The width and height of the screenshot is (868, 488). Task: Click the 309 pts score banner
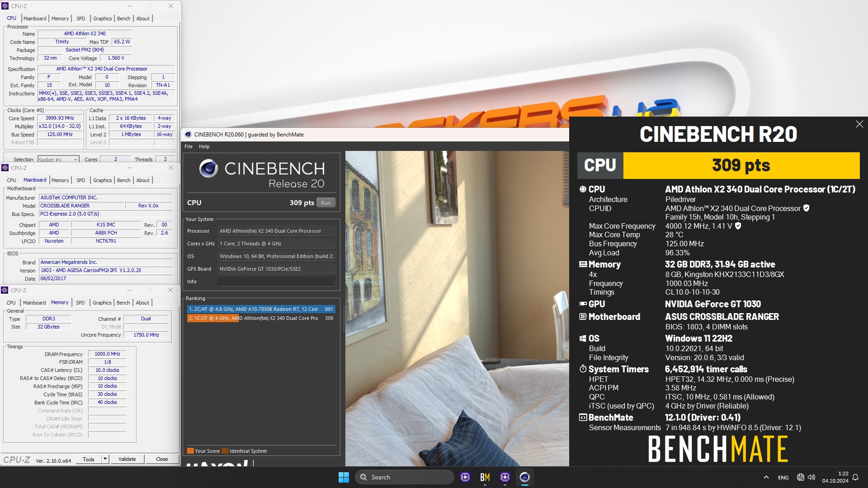[741, 165]
